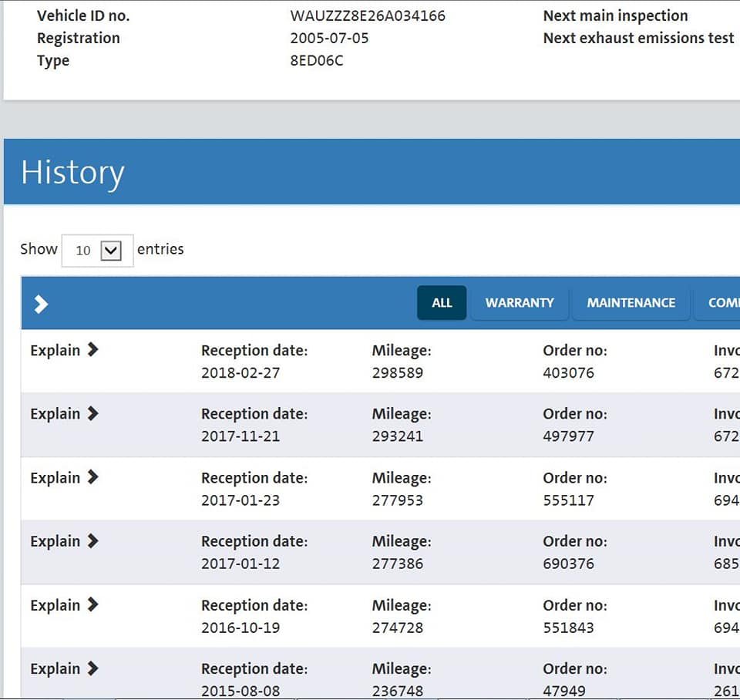
Task: Select the ALL filter tab
Action: (x=442, y=302)
